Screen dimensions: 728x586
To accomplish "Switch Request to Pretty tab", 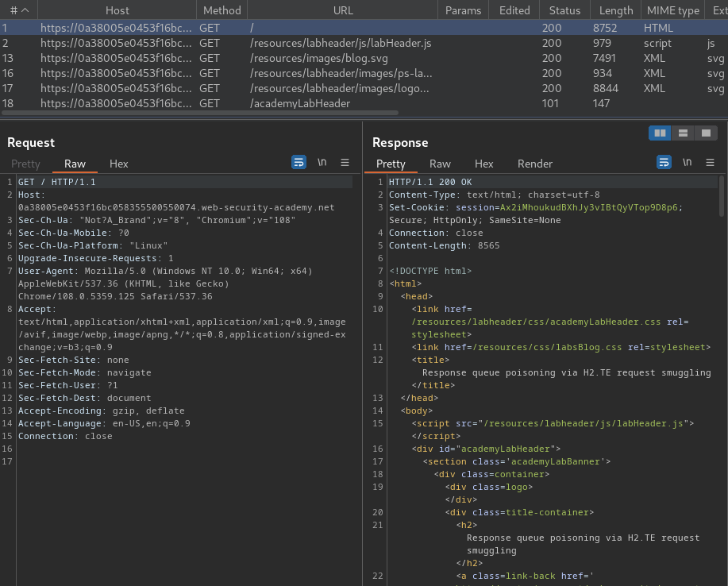I will [x=25, y=164].
